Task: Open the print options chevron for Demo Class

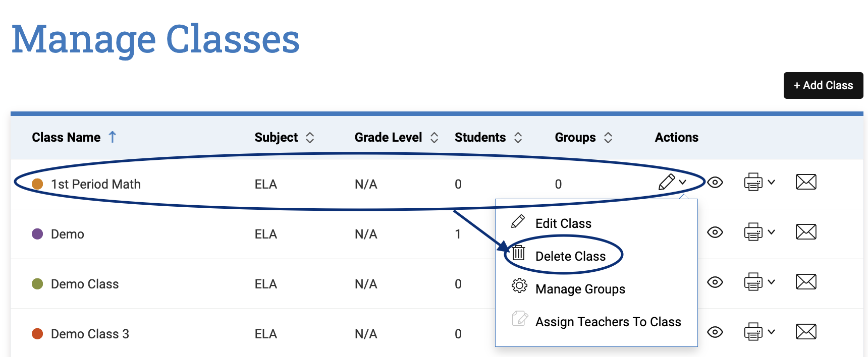Action: coord(772,282)
